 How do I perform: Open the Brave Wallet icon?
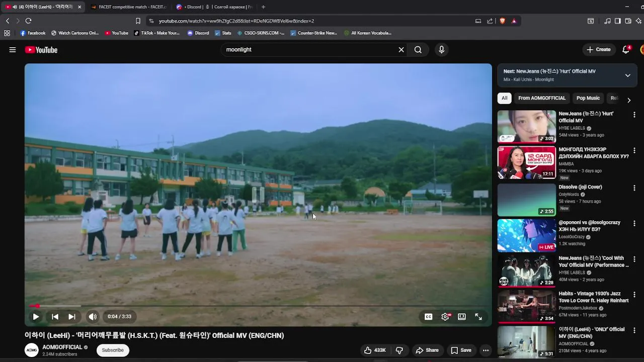click(x=628, y=21)
